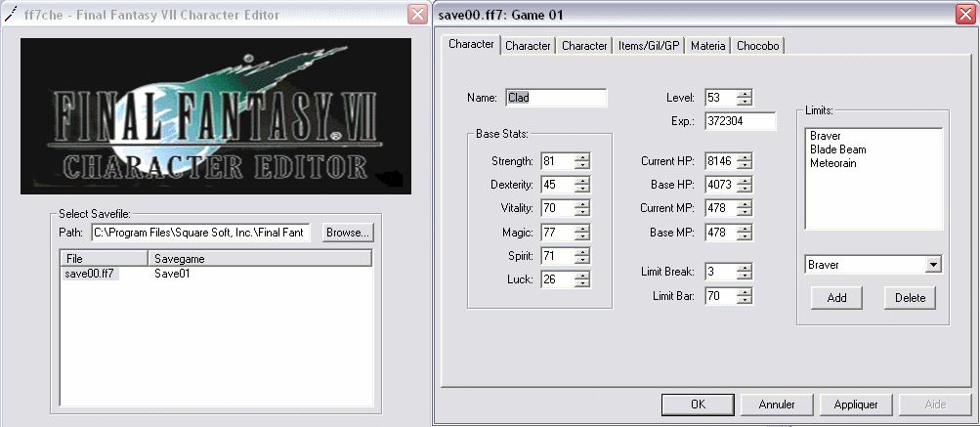Viewport: 980px width, 427px height.
Task: Decrease Spirit with the down arrow
Action: (x=582, y=260)
